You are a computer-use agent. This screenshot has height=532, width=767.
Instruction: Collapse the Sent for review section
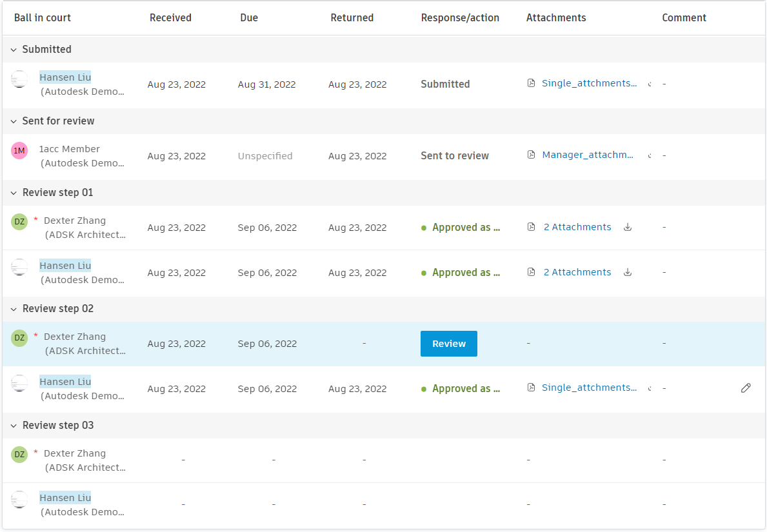pyautogui.click(x=14, y=121)
